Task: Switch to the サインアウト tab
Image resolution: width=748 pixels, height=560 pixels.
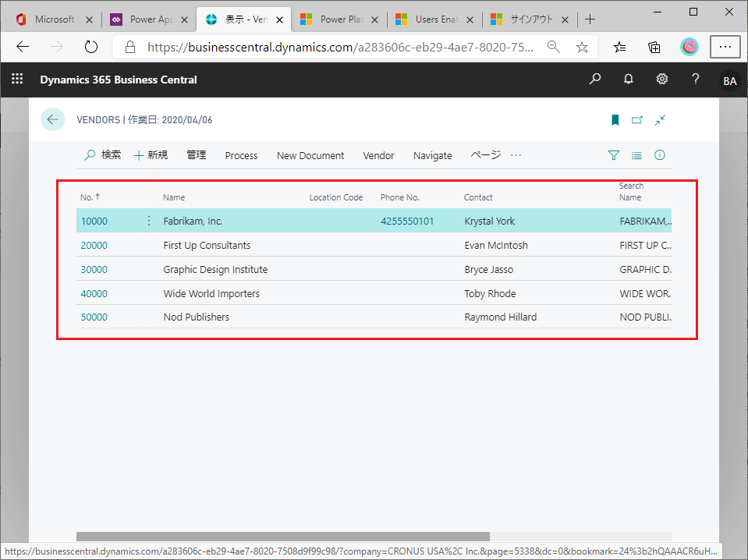Action: tap(529, 19)
